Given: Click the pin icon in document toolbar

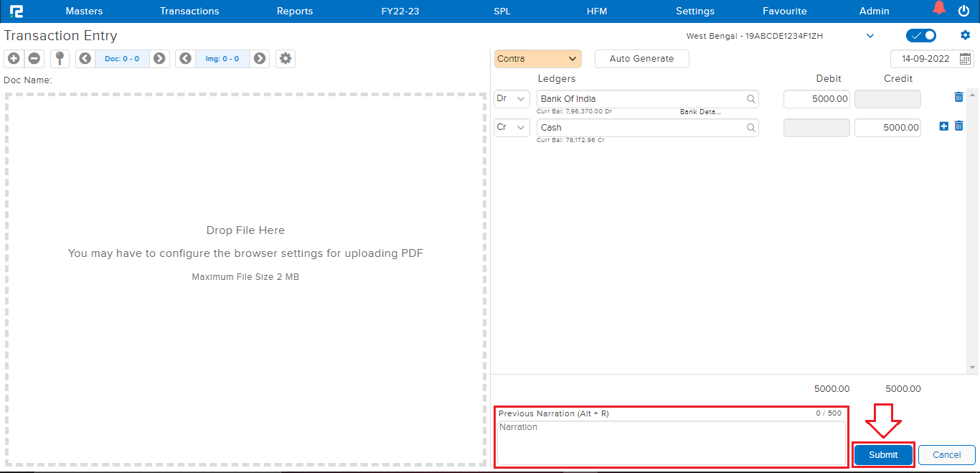Looking at the screenshot, I should tap(60, 59).
